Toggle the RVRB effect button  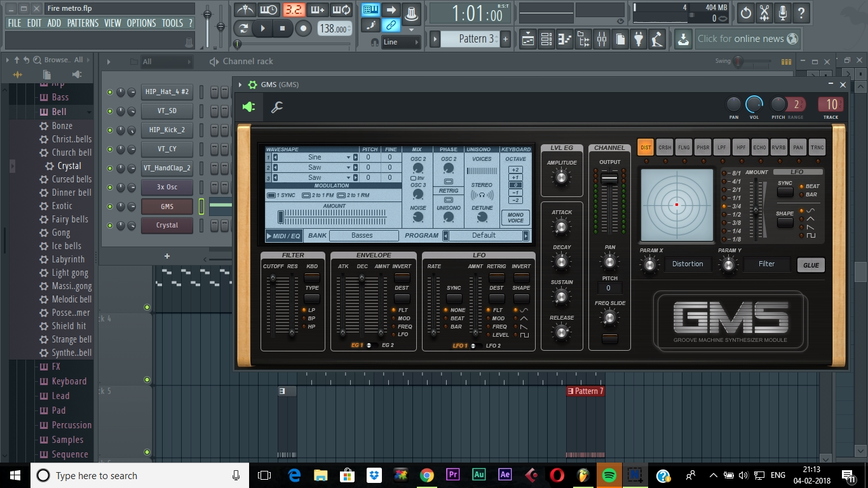[779, 147]
